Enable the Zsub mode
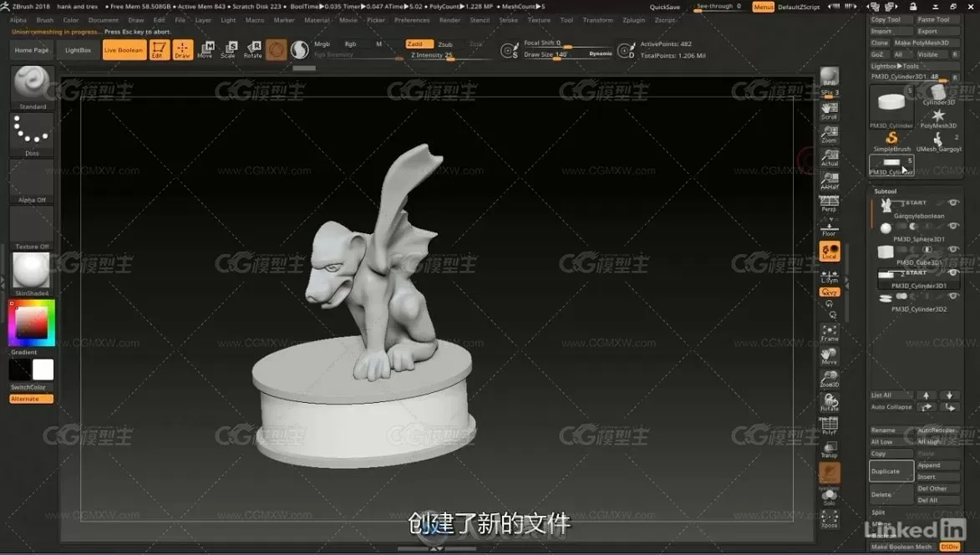 pos(445,44)
